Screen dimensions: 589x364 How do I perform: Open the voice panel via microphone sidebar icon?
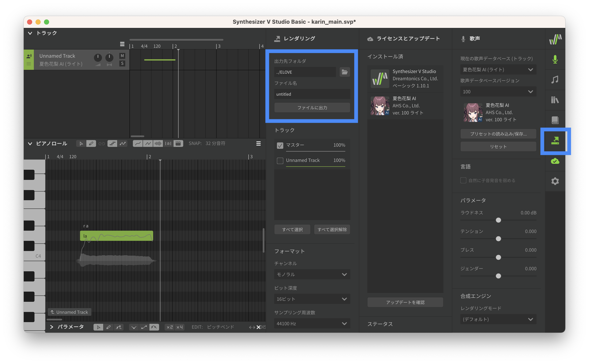tap(555, 59)
